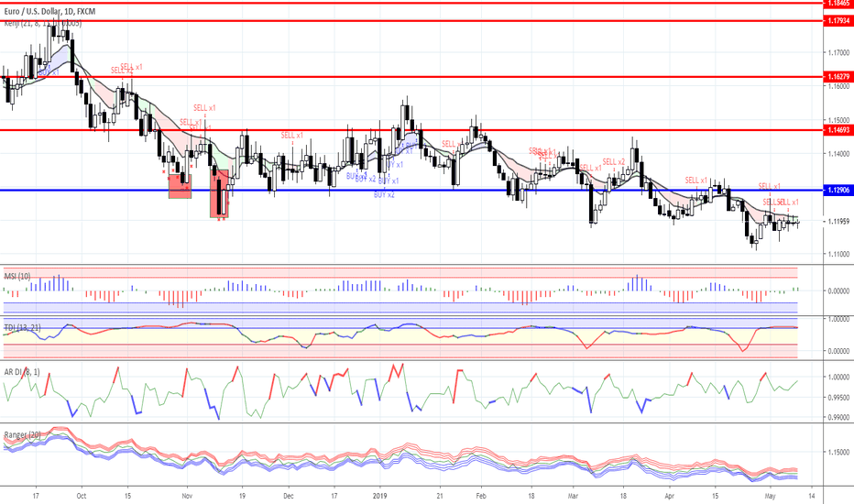This screenshot has width=854, height=504.
Task: Click the Euro / U.S. Dollar chart title
Action: click(49, 11)
